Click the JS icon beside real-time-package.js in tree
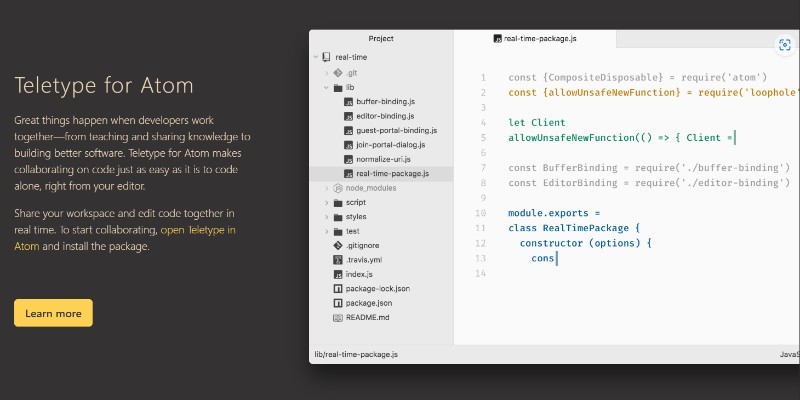Viewport: 800px width, 400px height. click(x=348, y=173)
